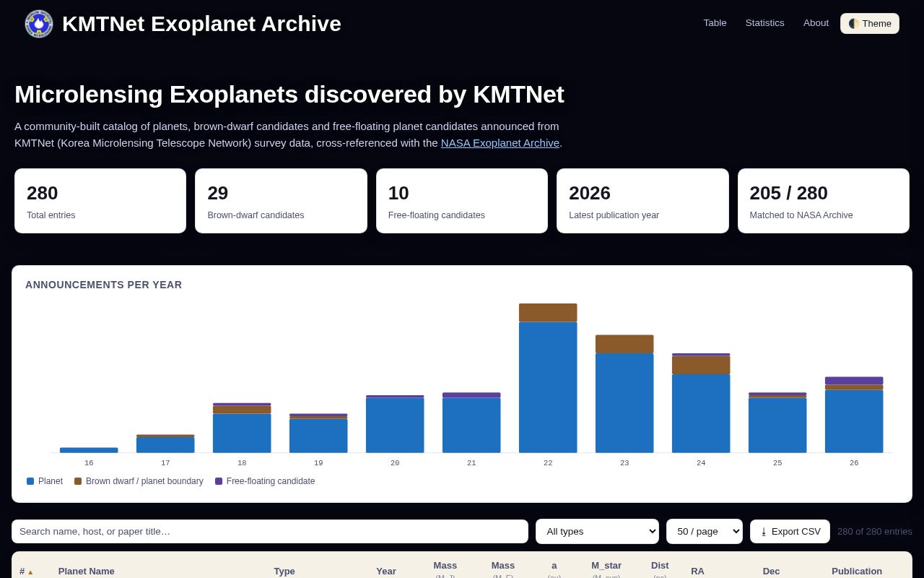This screenshot has height=578, width=924.
Task: Click the purple segment atop the year 21 bar
Action: (471, 395)
